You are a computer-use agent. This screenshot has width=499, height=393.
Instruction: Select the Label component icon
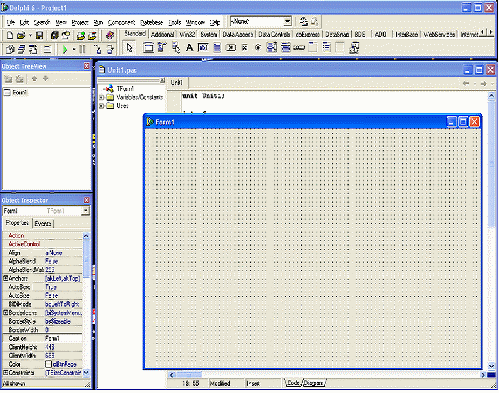(x=189, y=48)
